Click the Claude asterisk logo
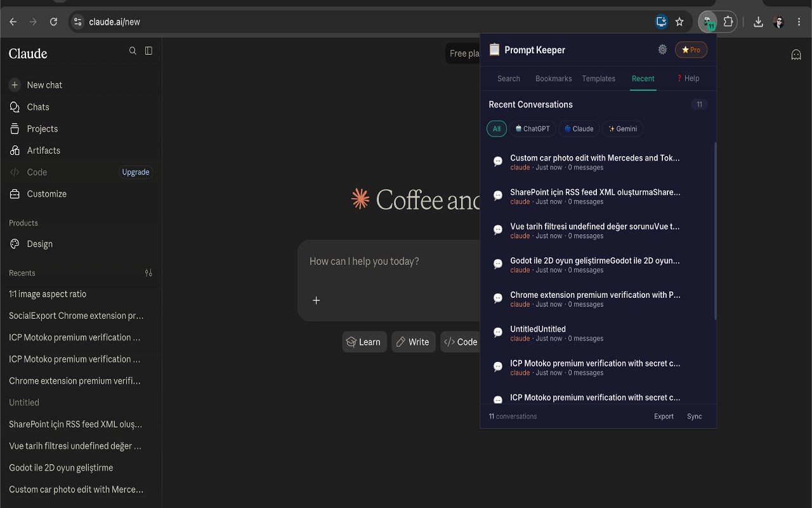Viewport: 812px width, 508px height. tap(360, 199)
